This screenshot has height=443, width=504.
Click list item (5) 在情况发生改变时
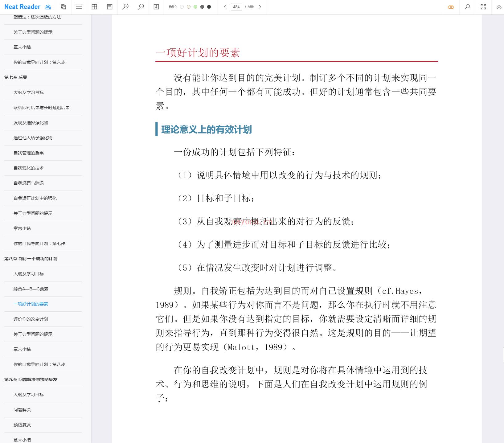coord(256,268)
